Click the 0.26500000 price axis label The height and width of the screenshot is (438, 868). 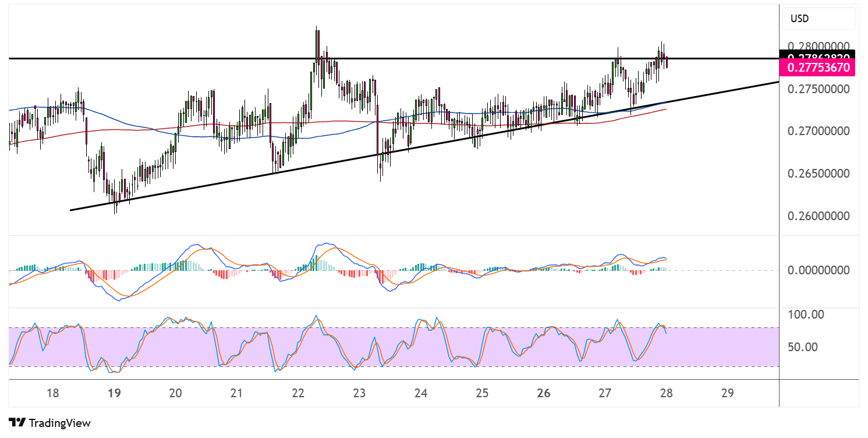[x=818, y=174]
